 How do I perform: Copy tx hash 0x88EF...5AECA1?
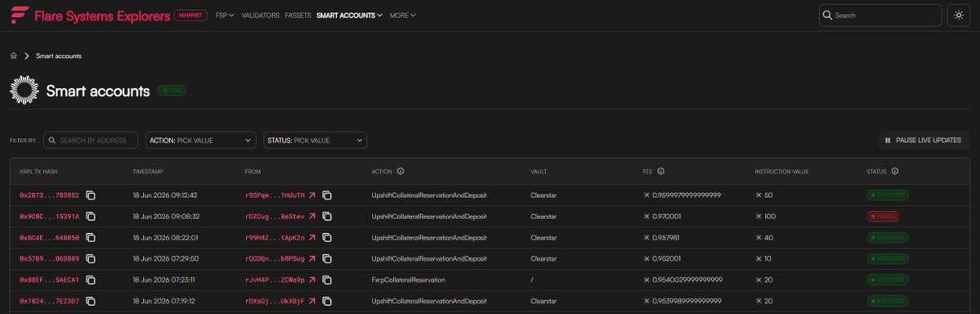(x=91, y=280)
